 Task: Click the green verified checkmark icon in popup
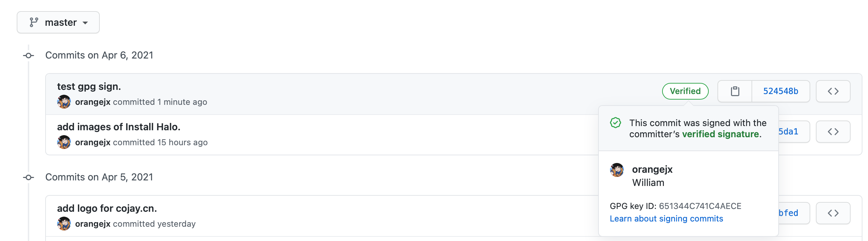616,123
